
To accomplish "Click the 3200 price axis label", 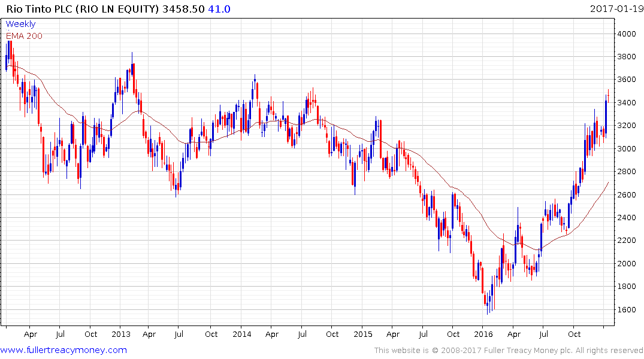I will 627,126.
